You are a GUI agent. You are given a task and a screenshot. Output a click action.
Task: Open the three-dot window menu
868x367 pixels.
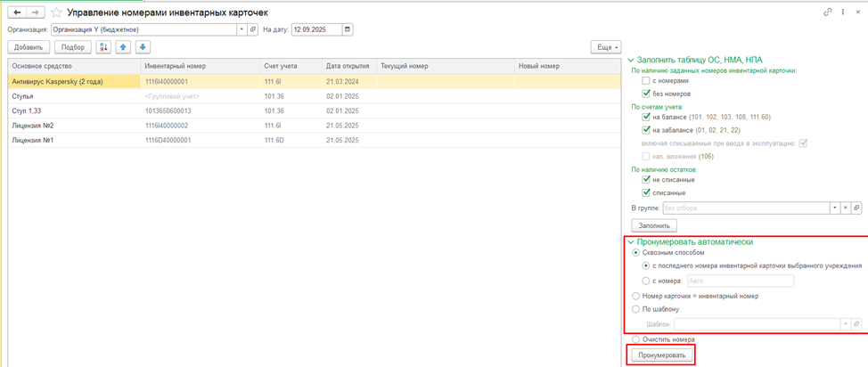(843, 12)
